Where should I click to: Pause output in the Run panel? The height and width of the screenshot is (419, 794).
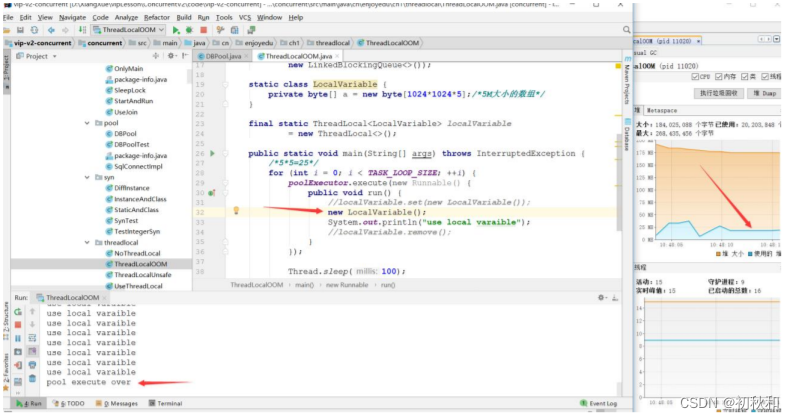point(18,338)
